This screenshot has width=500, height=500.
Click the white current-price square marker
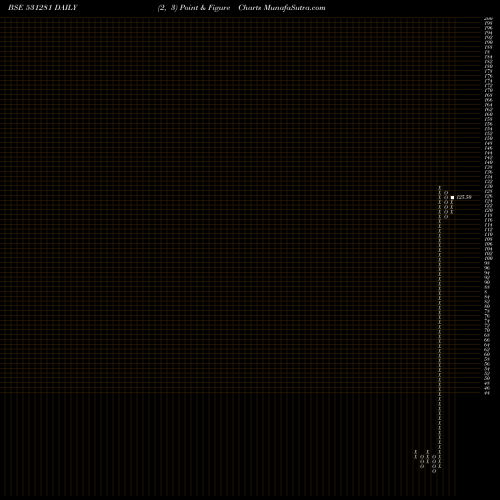(452, 197)
